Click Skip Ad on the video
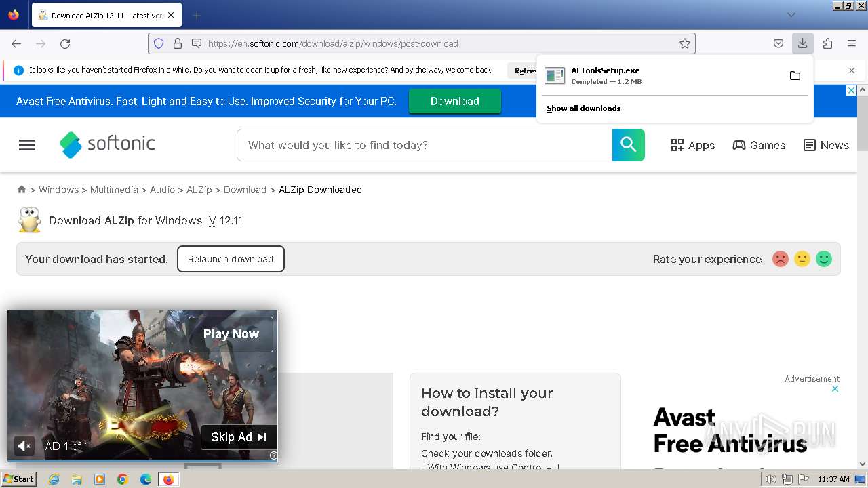The width and height of the screenshot is (868, 488). click(239, 437)
